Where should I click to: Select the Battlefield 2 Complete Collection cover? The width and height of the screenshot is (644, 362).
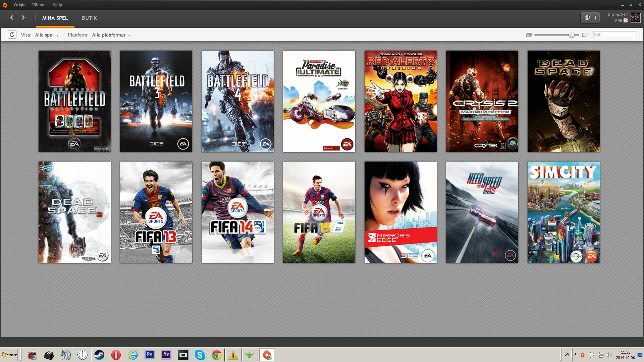74,101
